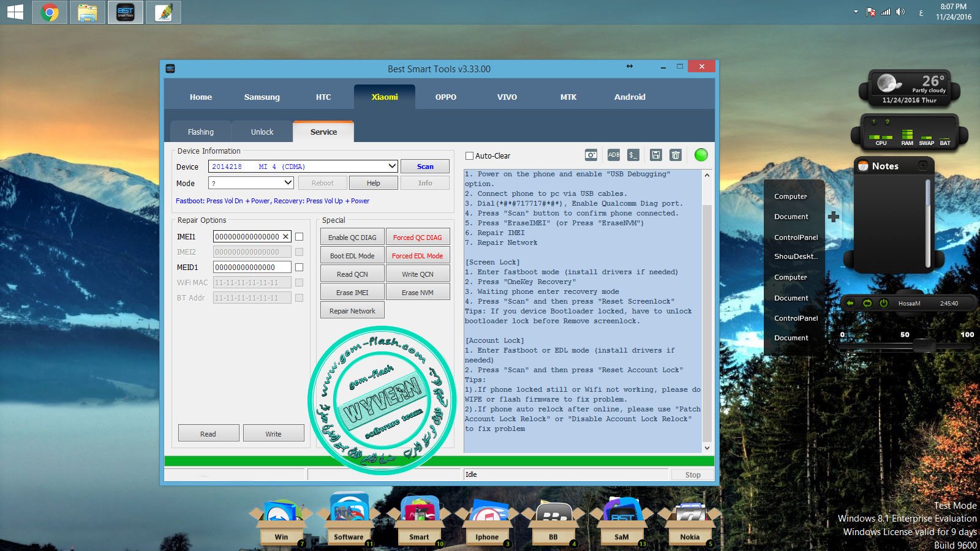Open the command shell ($_) icon
Image resolution: width=980 pixels, height=551 pixels.
[633, 155]
